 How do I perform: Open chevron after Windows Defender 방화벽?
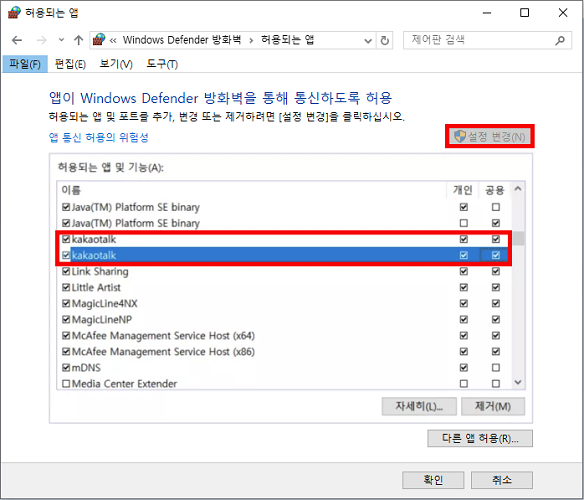click(x=251, y=40)
